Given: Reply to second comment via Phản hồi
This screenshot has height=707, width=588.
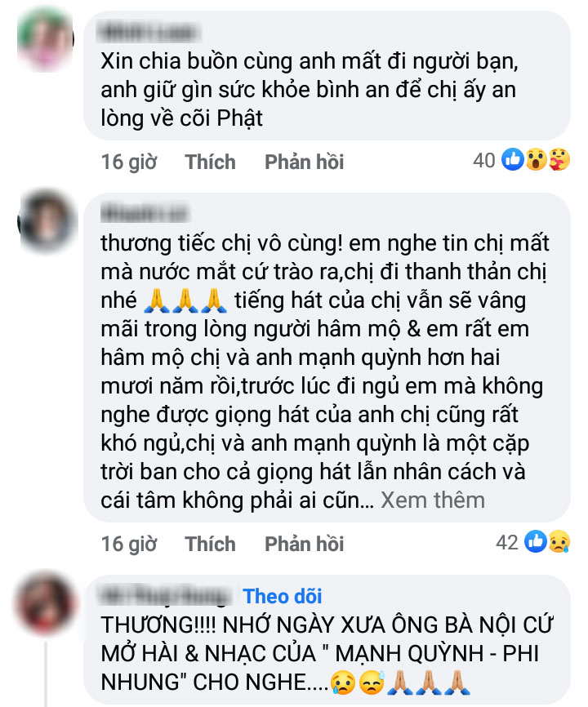Looking at the screenshot, I should pyautogui.click(x=304, y=544).
